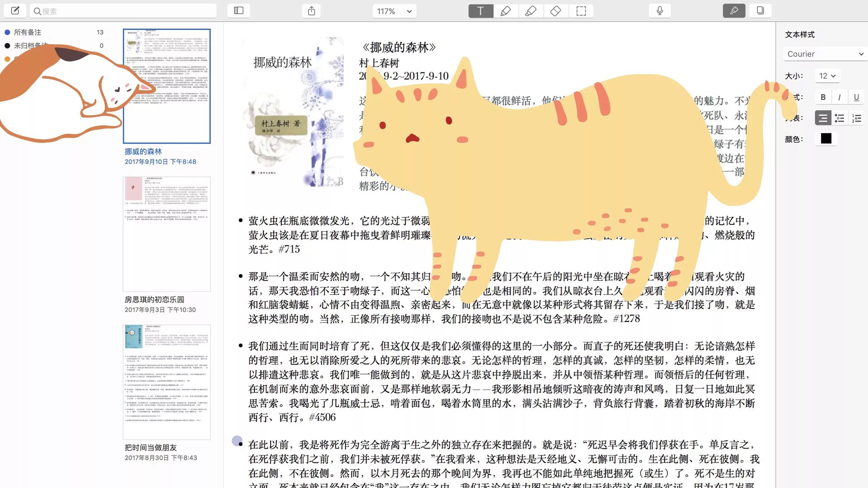Click the microphone recording icon
The width and height of the screenshot is (868, 488).
(x=660, y=10)
